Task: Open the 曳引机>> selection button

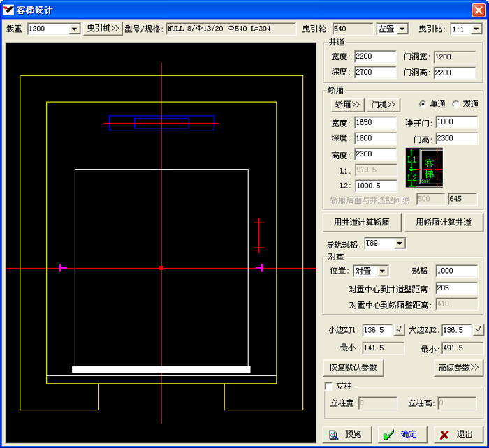Action: pyautogui.click(x=103, y=29)
